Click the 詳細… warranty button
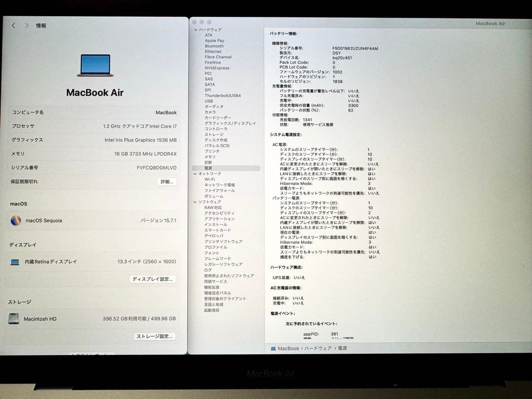This screenshot has height=399, width=532. pyautogui.click(x=166, y=182)
